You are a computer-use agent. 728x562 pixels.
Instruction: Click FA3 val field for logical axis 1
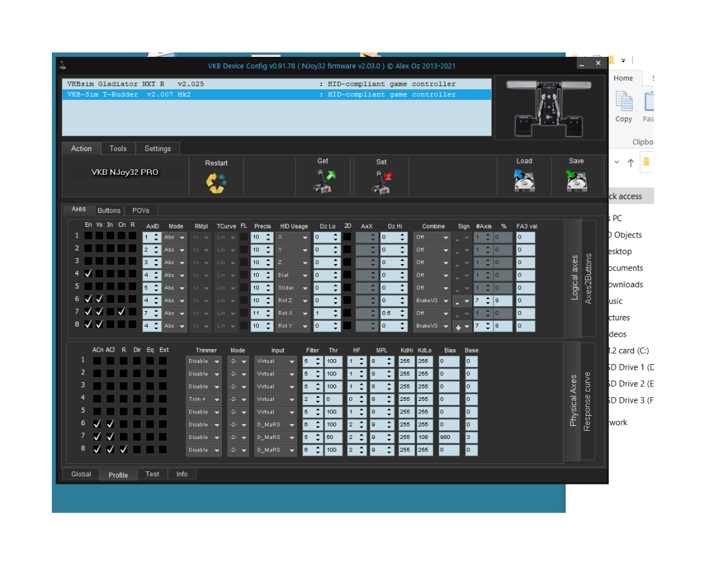526,237
